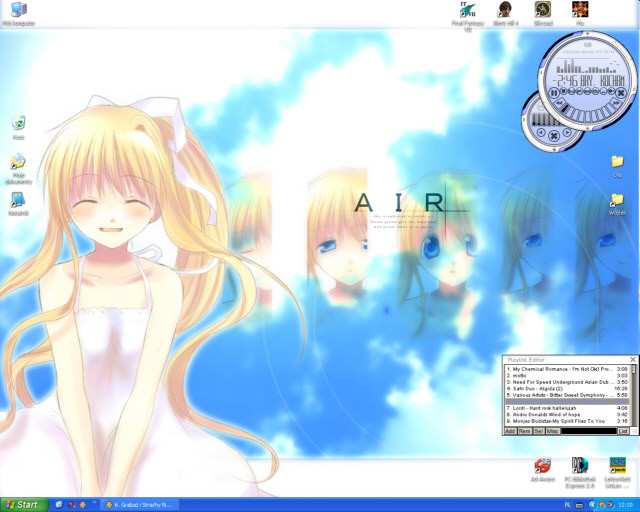The height and width of the screenshot is (512, 640).
Task: Click the right arrow on small equalizer disc
Action: (x=567, y=132)
